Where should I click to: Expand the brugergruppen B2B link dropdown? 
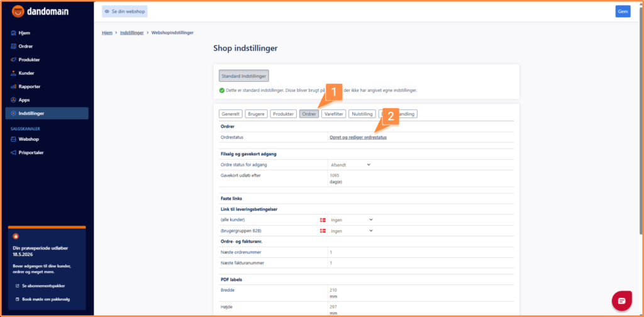tap(352, 231)
